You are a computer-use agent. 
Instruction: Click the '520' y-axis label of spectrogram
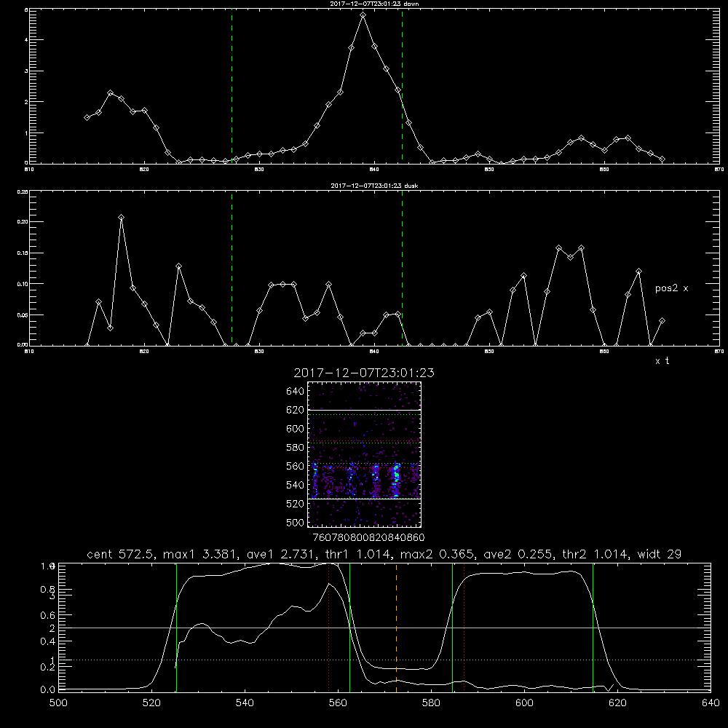296,504
